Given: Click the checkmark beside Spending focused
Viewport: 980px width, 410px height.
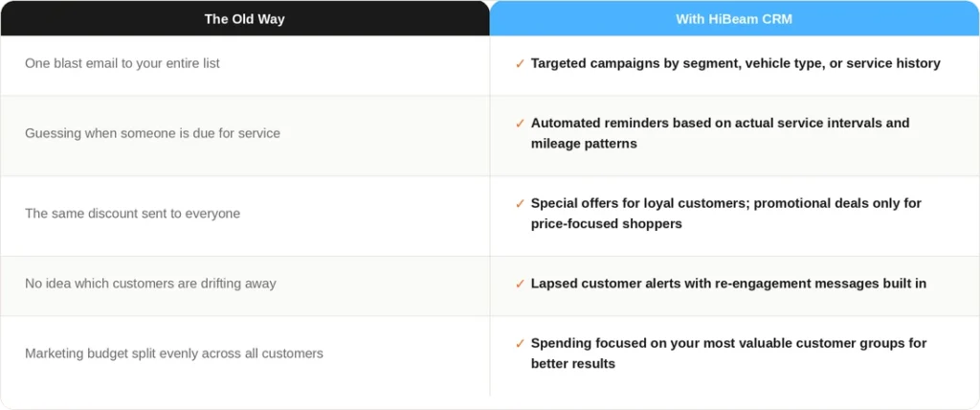Looking at the screenshot, I should 520,344.
